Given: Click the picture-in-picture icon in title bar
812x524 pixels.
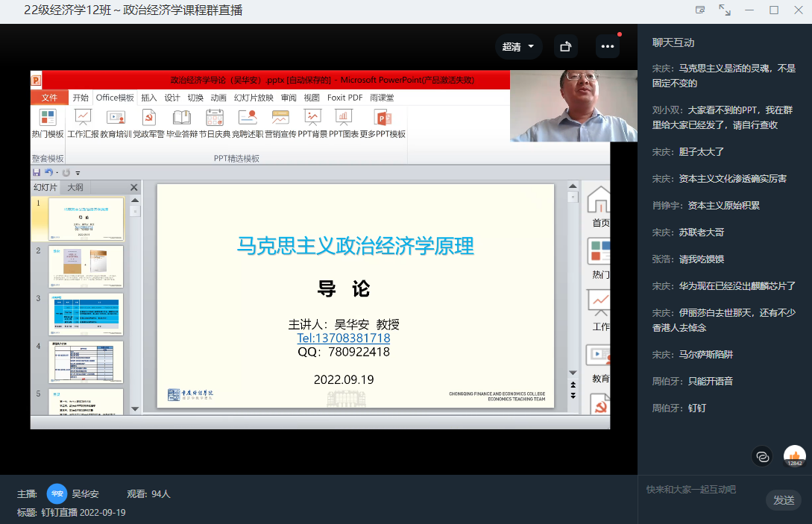Looking at the screenshot, I should tap(700, 10).
